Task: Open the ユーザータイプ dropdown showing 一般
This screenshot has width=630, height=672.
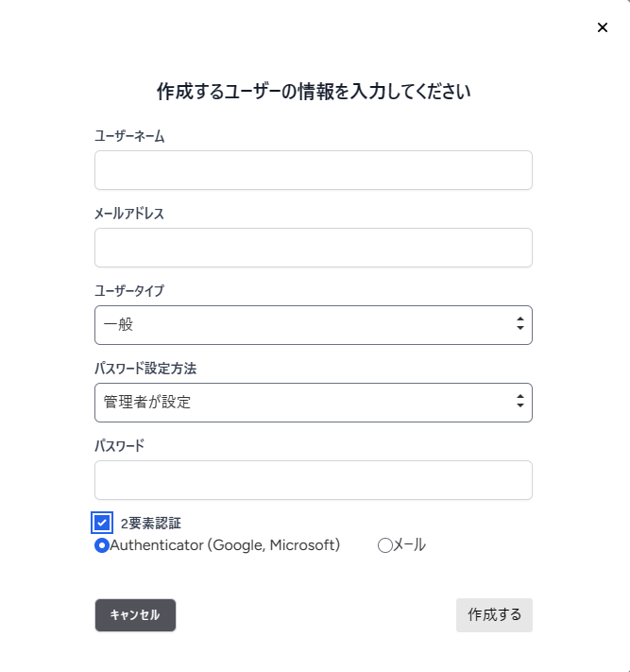Action: 313,325
